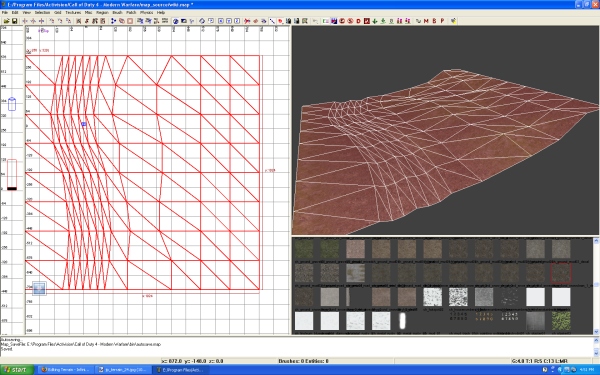
Task: Open the Grid menu
Action: [57, 13]
